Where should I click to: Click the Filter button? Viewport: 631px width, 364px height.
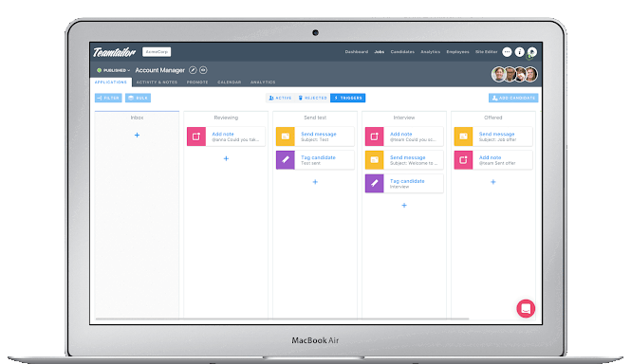108,98
